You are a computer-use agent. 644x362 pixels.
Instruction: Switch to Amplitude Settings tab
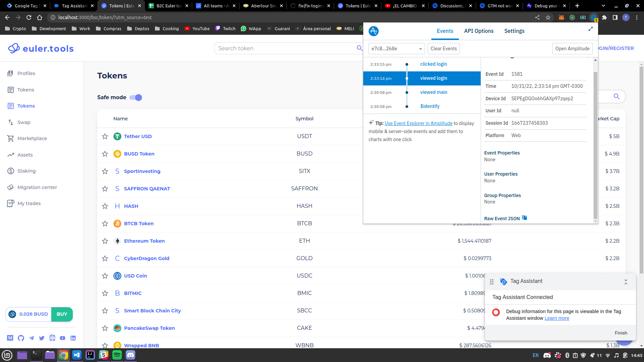[x=514, y=31]
